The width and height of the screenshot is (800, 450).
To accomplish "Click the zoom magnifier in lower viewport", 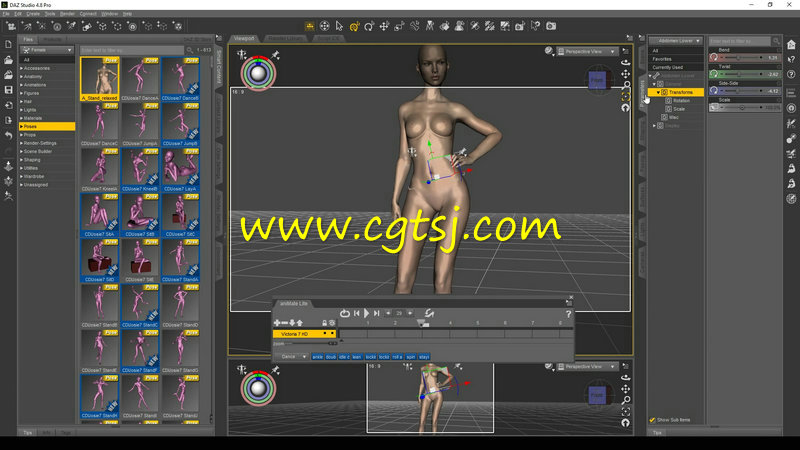I will (626, 400).
